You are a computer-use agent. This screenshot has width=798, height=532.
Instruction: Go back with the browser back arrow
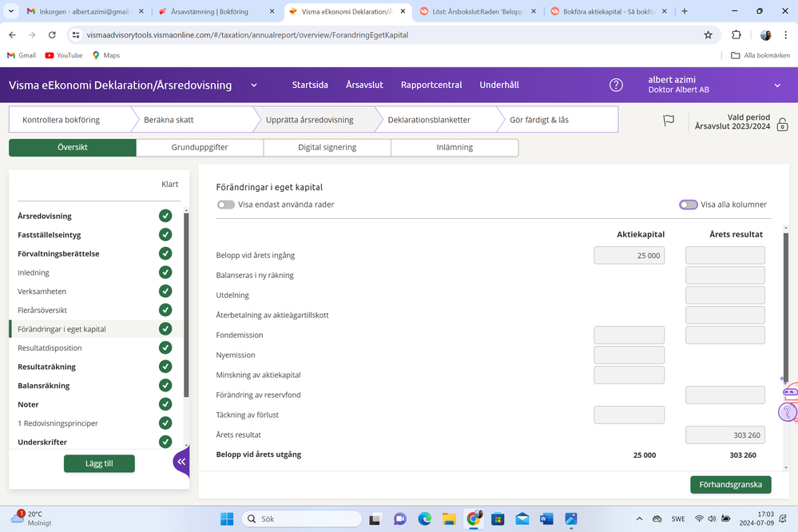point(12,35)
